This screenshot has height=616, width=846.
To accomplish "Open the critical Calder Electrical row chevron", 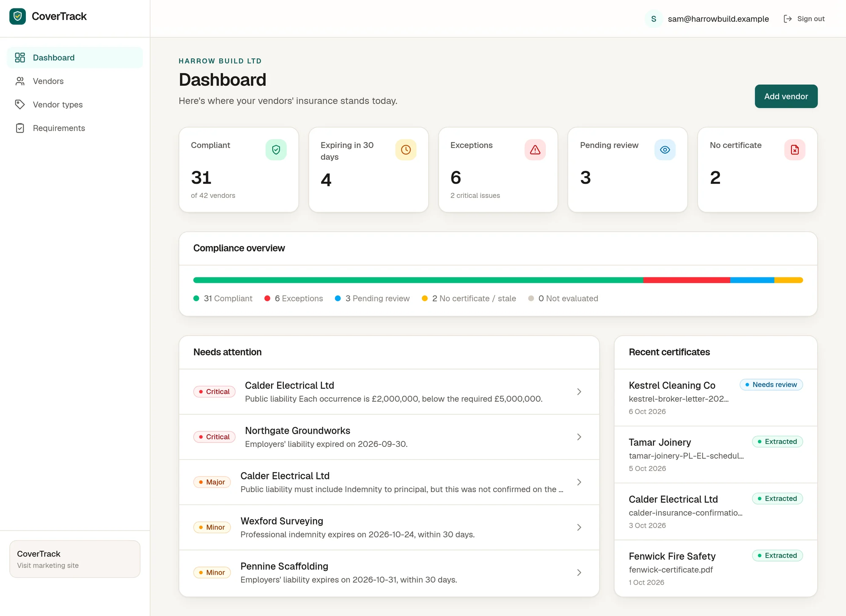I will (579, 392).
